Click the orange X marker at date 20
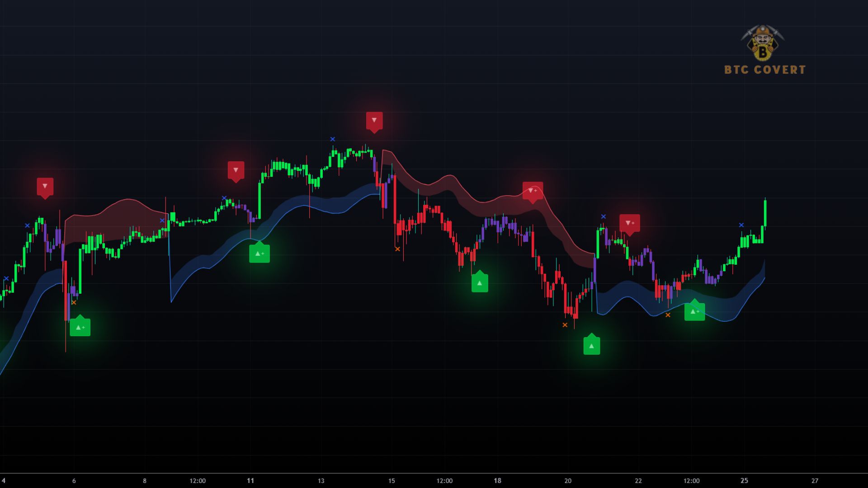This screenshot has height=488, width=868. [x=565, y=325]
